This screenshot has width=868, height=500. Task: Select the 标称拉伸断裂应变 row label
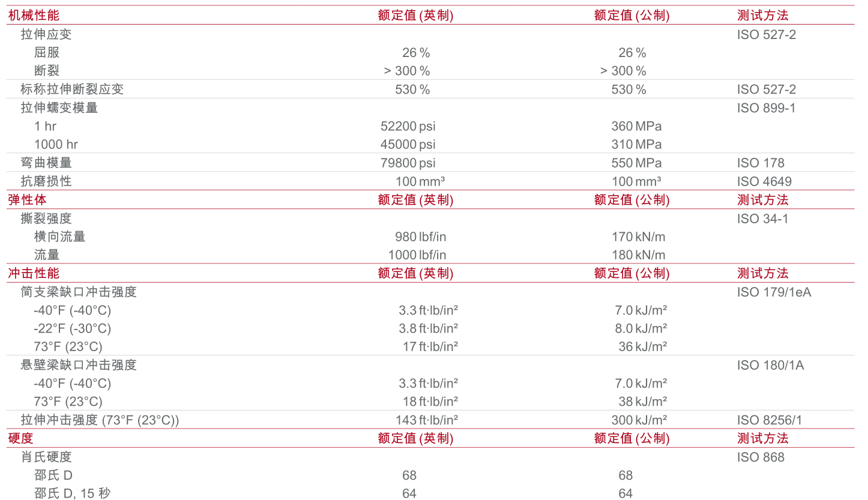point(72,89)
